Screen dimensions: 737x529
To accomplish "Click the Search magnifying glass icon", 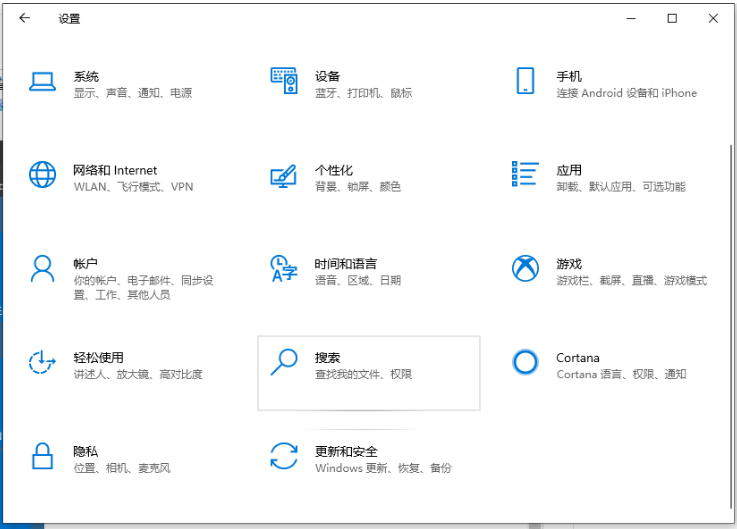I will [284, 362].
